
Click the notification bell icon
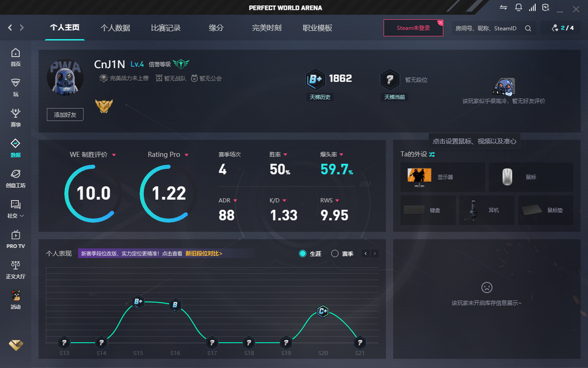[518, 8]
